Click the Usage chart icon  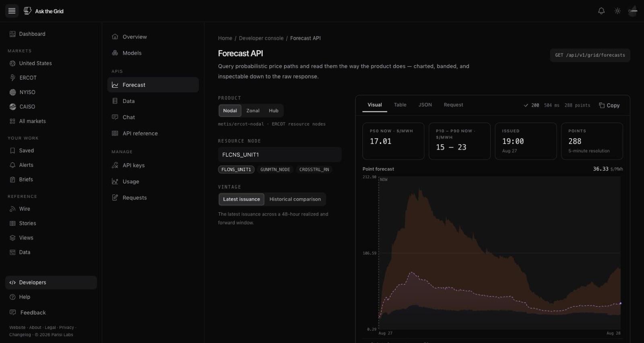pos(115,182)
